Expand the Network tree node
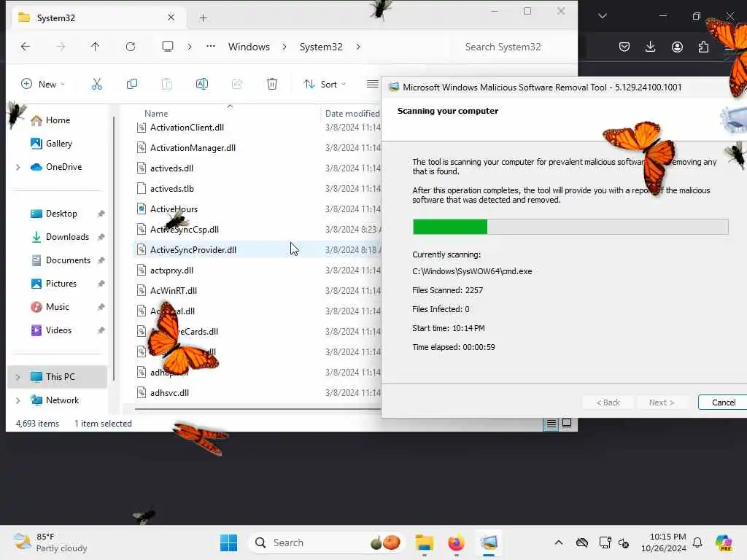This screenshot has width=747, height=560. point(18,400)
